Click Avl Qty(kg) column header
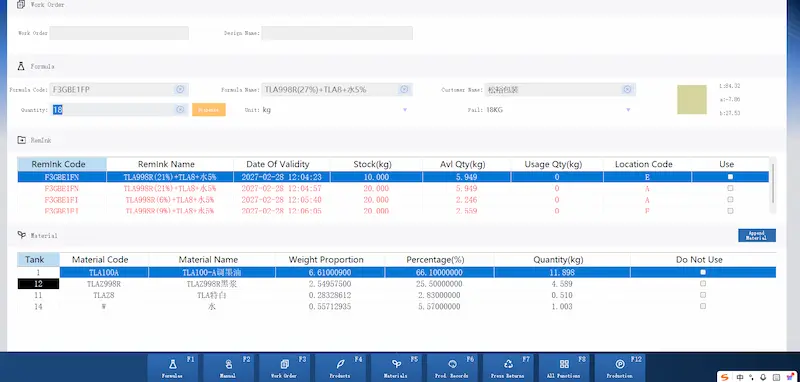Screen dimensions: 800x382 pos(466,164)
